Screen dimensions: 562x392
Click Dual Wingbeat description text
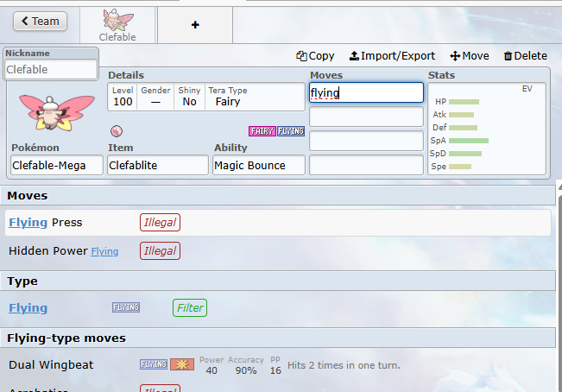[344, 365]
